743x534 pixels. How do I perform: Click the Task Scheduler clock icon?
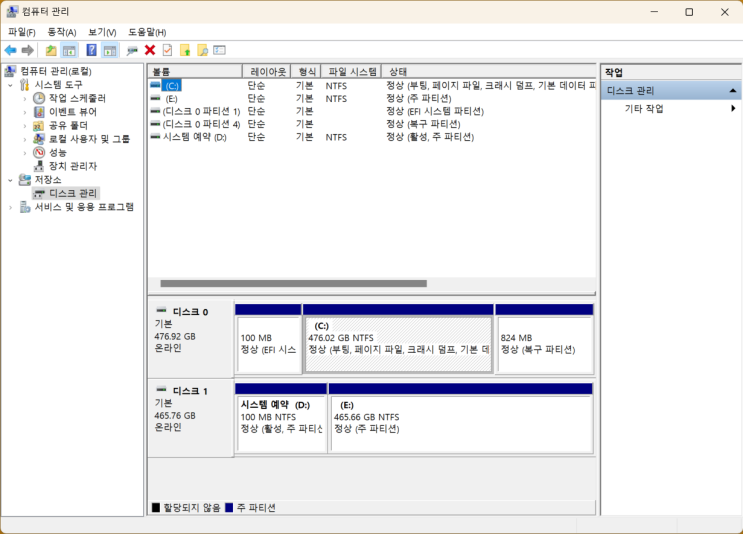(39, 98)
